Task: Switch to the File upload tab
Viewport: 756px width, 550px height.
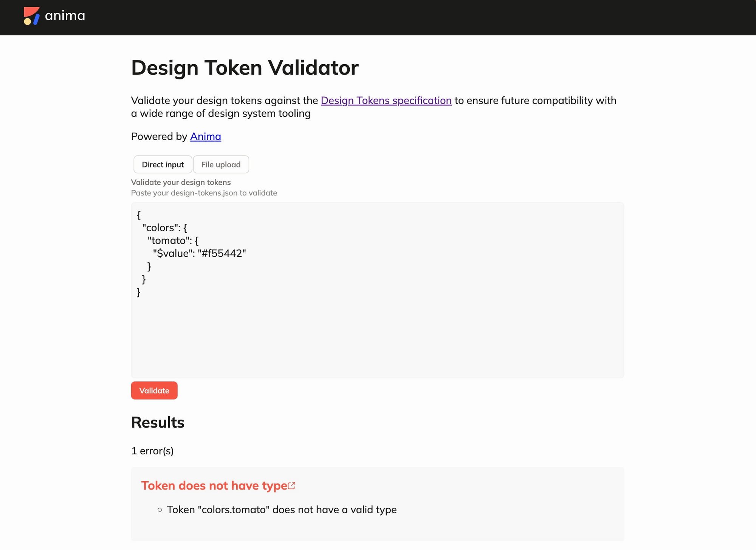Action: point(221,164)
